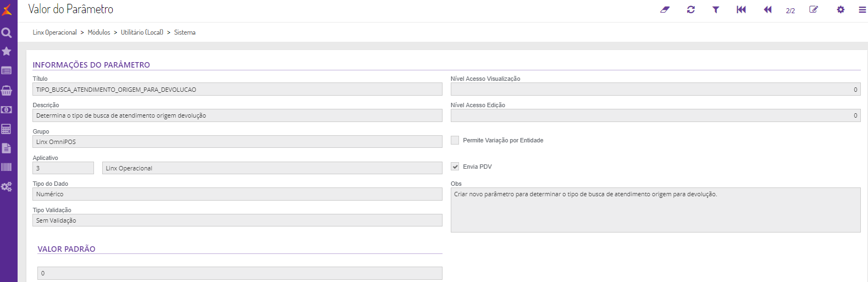Toggle the Envia PDV checkbox
This screenshot has width=868, height=282.
455,167
